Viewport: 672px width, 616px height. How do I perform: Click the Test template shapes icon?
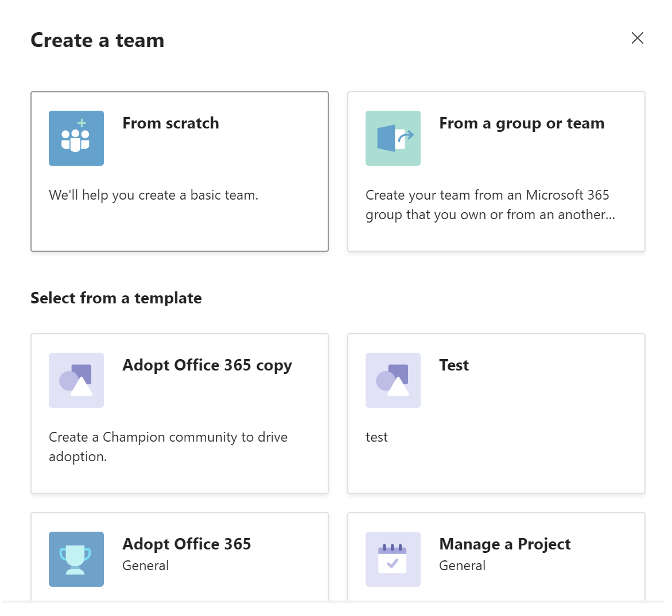click(393, 380)
